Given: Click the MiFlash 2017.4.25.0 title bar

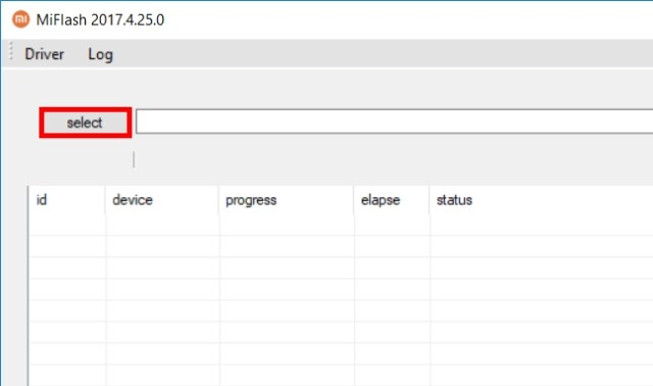Looking at the screenshot, I should (326, 20).
